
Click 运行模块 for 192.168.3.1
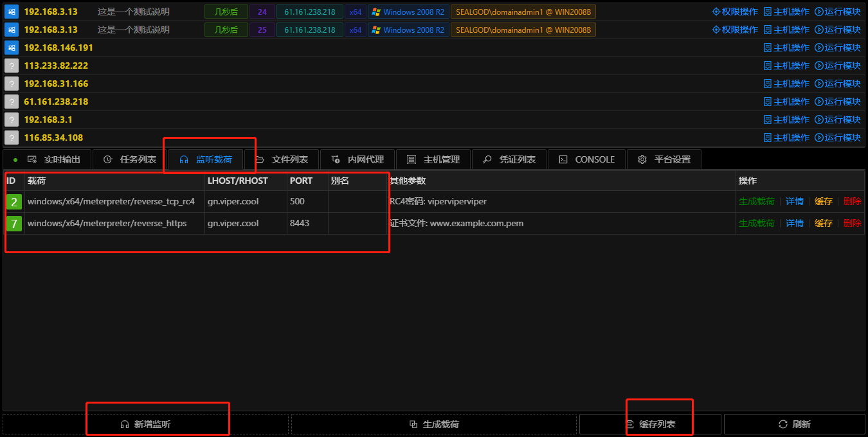tap(838, 120)
